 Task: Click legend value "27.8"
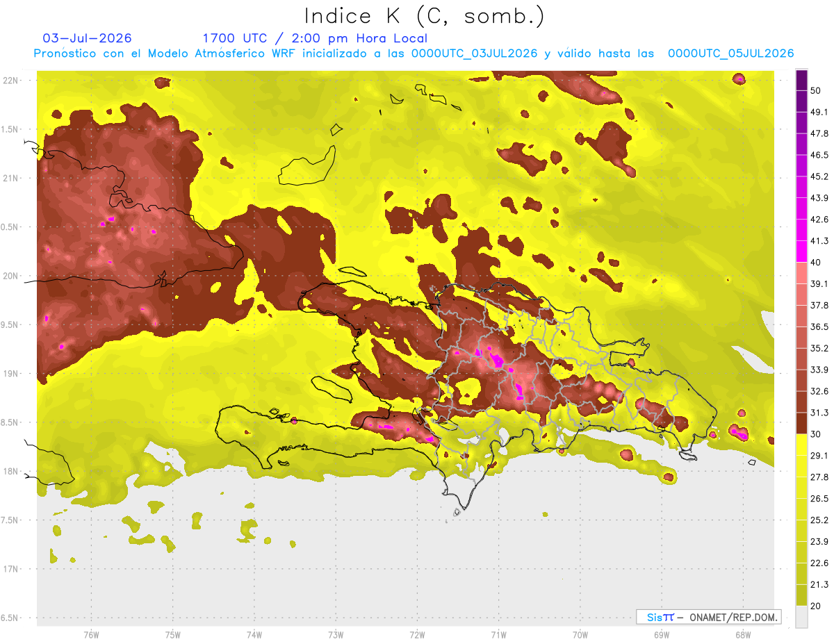pyautogui.click(x=819, y=477)
